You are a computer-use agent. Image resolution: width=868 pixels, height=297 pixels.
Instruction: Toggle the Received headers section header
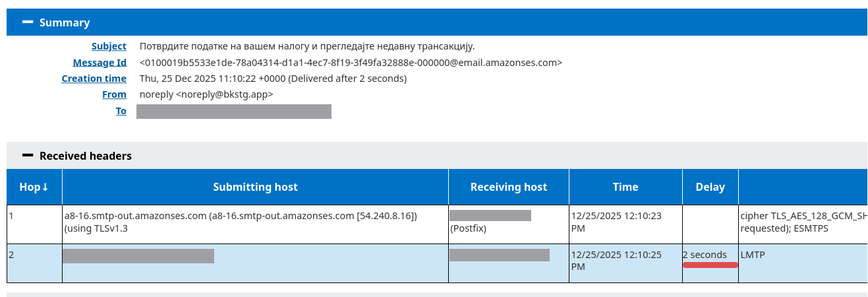437,156
